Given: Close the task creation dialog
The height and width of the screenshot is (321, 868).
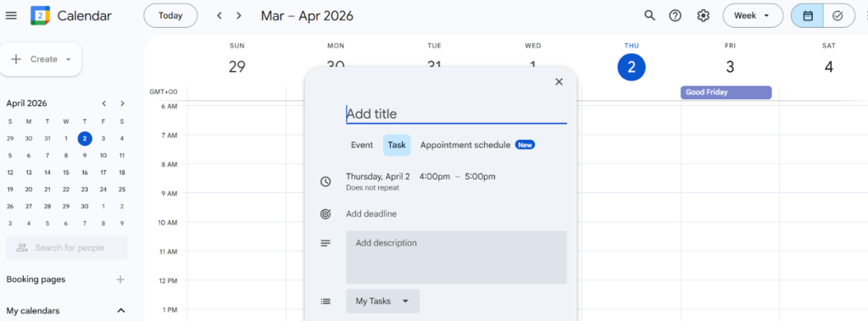Looking at the screenshot, I should tap(559, 82).
